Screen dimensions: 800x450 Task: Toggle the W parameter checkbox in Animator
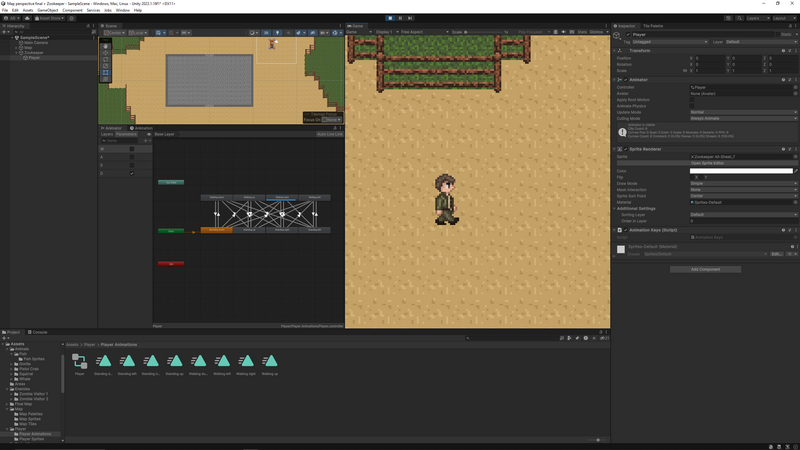pyautogui.click(x=131, y=149)
